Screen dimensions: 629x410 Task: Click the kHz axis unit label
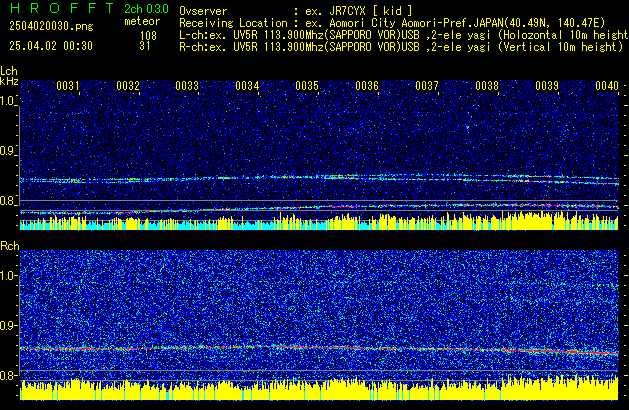coord(9,81)
